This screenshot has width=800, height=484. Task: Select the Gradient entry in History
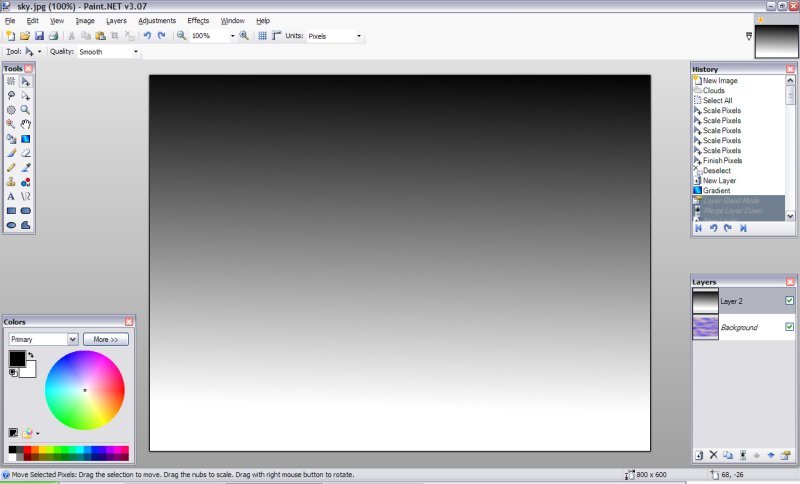click(x=716, y=190)
